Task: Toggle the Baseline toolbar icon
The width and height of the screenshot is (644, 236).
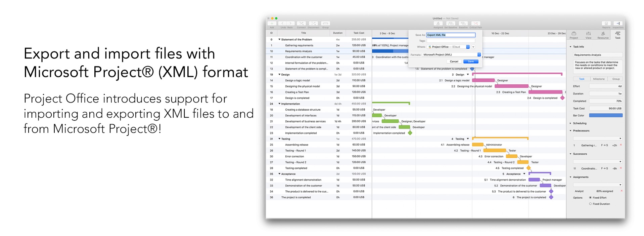Action: click(463, 24)
